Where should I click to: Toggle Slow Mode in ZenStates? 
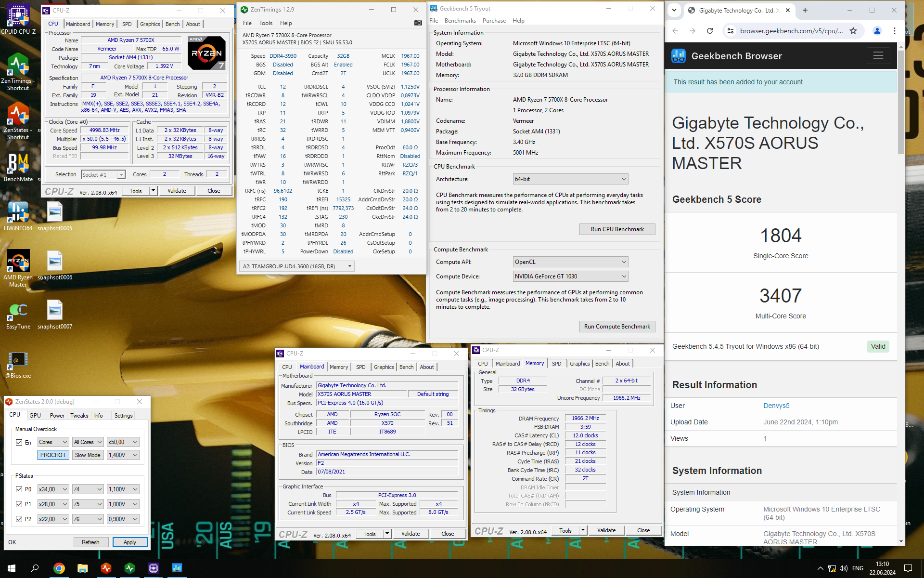88,455
